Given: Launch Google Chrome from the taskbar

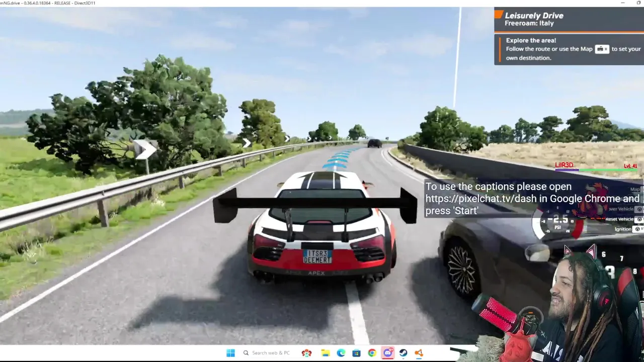Looking at the screenshot, I should click(x=372, y=353).
